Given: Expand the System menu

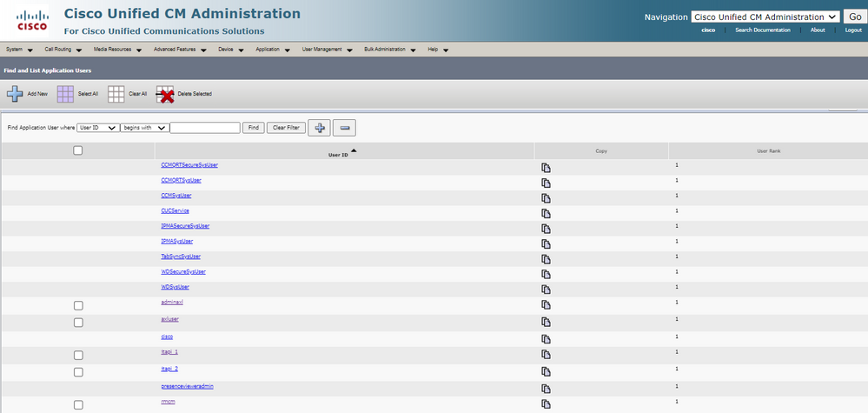Looking at the screenshot, I should pyautogui.click(x=19, y=50).
